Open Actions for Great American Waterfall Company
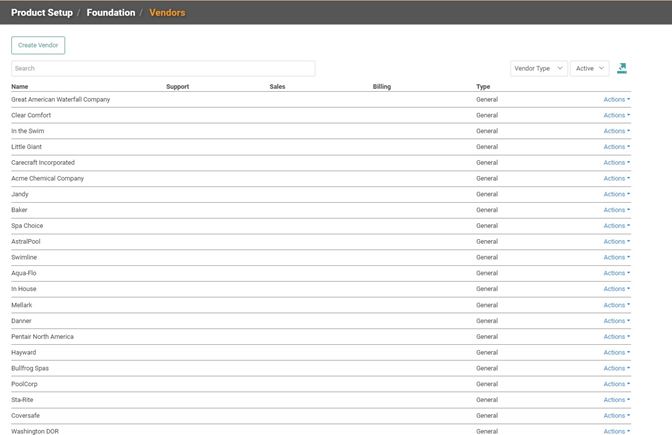This screenshot has height=435, width=672. pyautogui.click(x=617, y=99)
